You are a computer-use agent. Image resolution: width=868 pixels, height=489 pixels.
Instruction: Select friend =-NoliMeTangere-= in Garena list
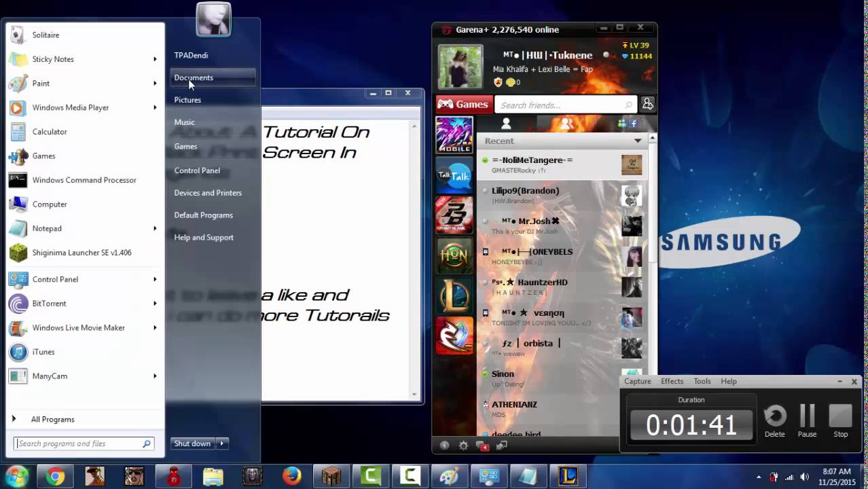click(562, 164)
